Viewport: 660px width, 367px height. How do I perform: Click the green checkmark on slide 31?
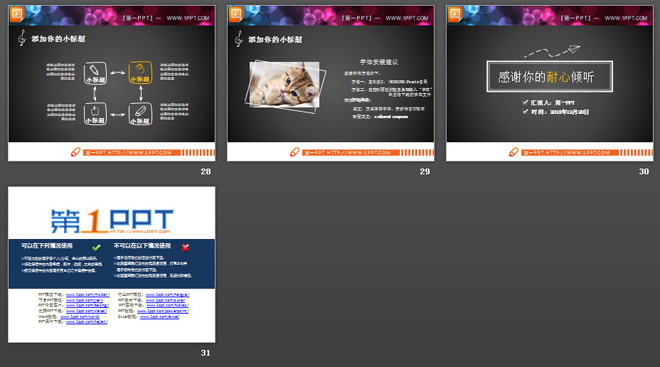pyautogui.click(x=96, y=247)
